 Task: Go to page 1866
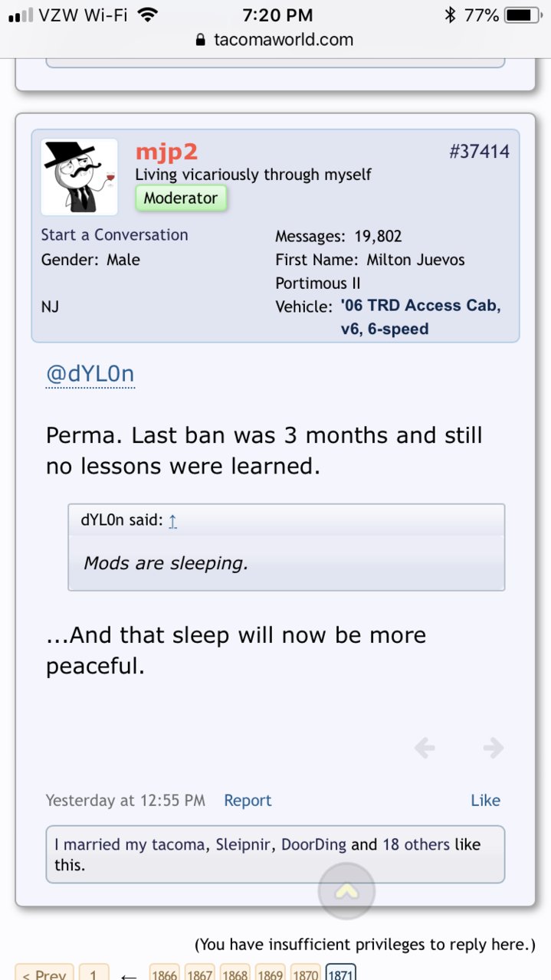click(x=164, y=975)
